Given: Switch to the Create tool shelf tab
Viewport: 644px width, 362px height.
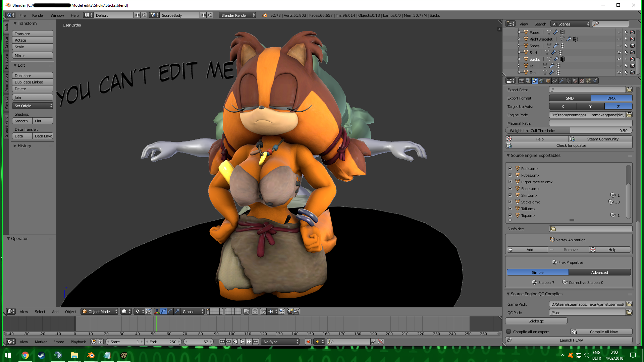Looking at the screenshot, I should pyautogui.click(x=6, y=43).
